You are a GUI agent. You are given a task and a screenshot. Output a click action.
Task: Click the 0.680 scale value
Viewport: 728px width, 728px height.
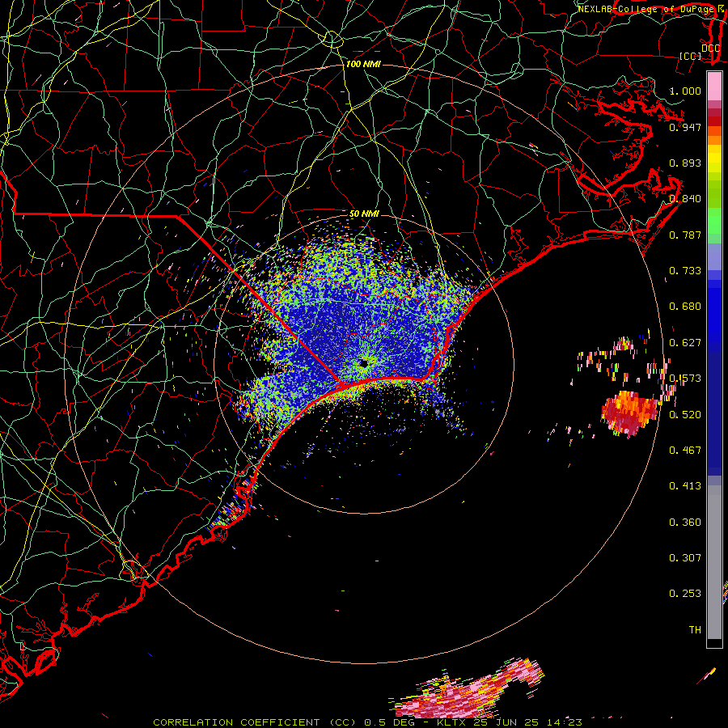(x=685, y=307)
